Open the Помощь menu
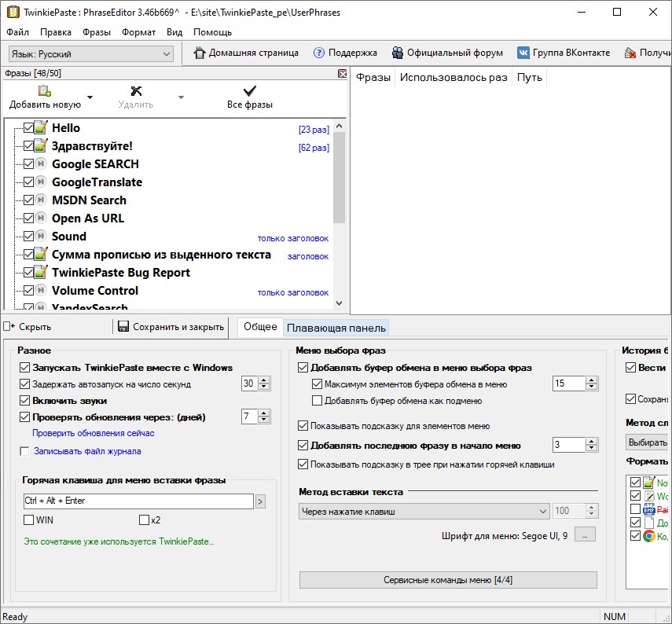This screenshot has height=624, width=672. (212, 32)
